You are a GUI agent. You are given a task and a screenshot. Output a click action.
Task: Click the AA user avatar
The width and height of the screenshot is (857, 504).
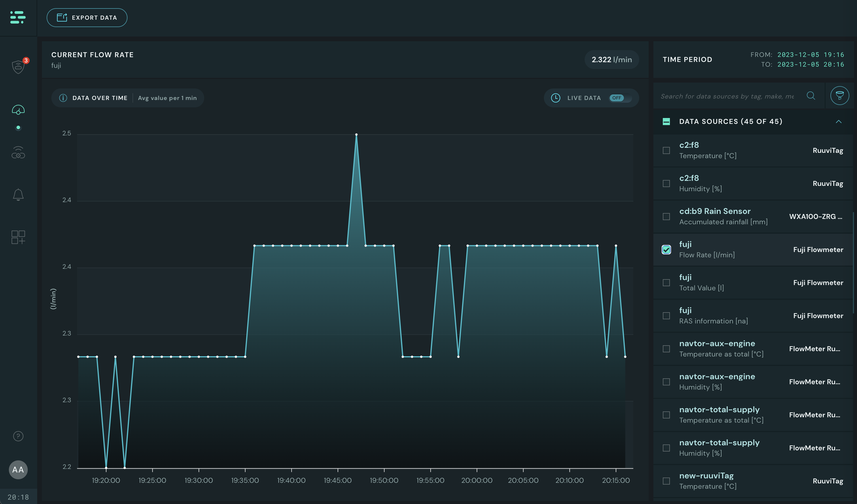(18, 470)
